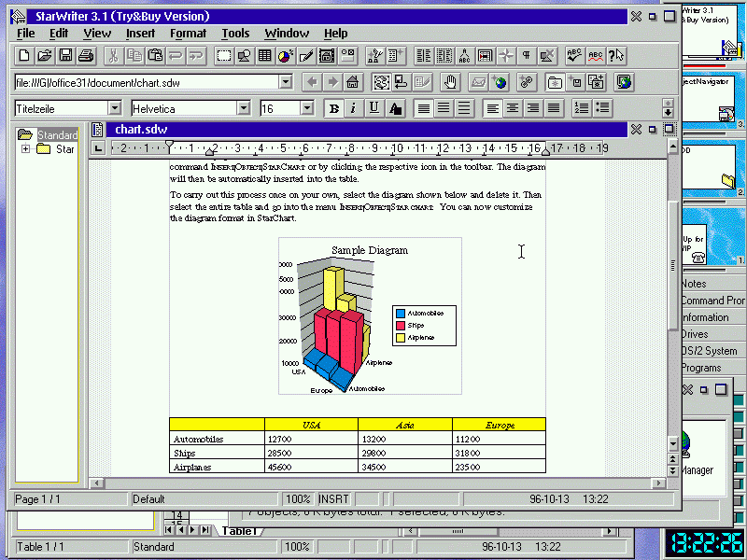The height and width of the screenshot is (560, 747).
Task: Insert a StarChart pie chart icon
Action: pos(286,56)
